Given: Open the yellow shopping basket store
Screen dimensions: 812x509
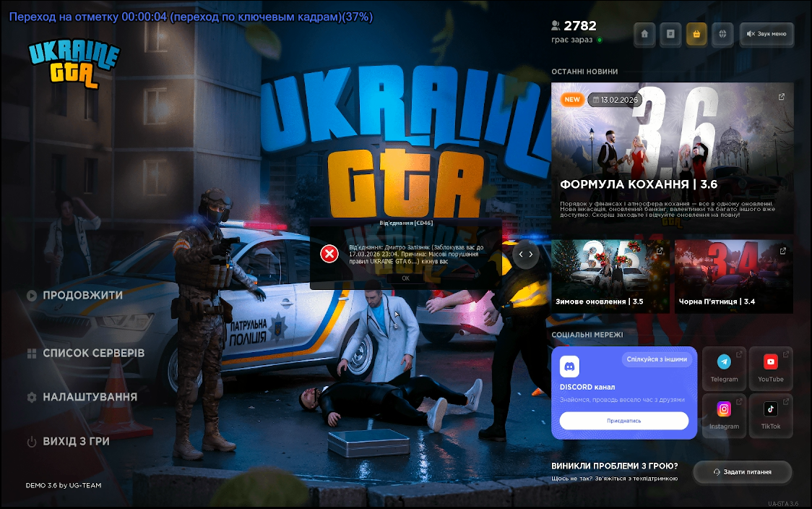Looking at the screenshot, I should tap(696, 34).
